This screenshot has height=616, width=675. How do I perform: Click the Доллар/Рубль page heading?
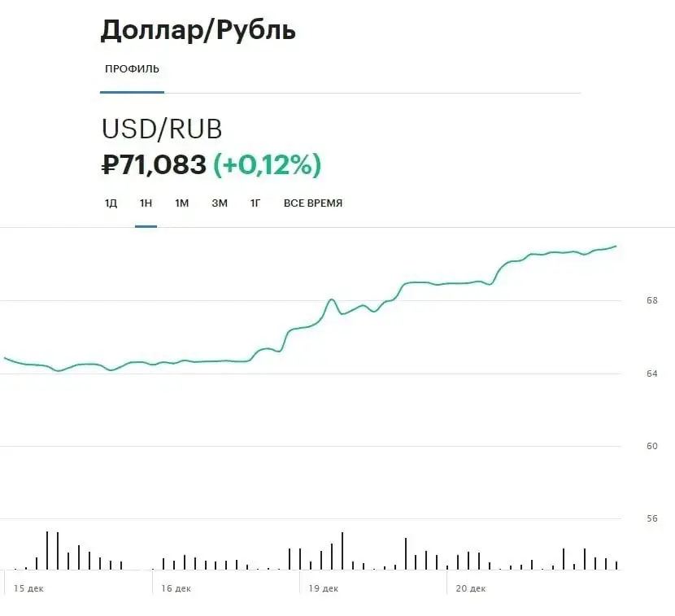pos(198,30)
